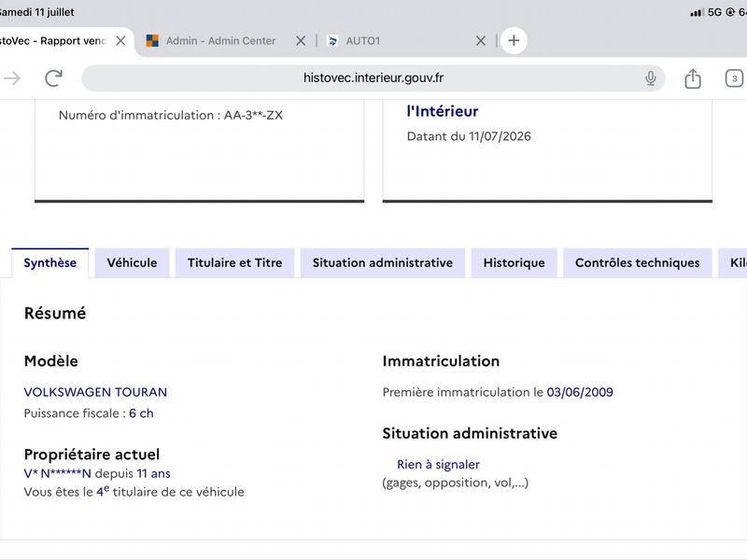
Task: Open the Titulaire et Titre tab
Action: [x=235, y=263]
